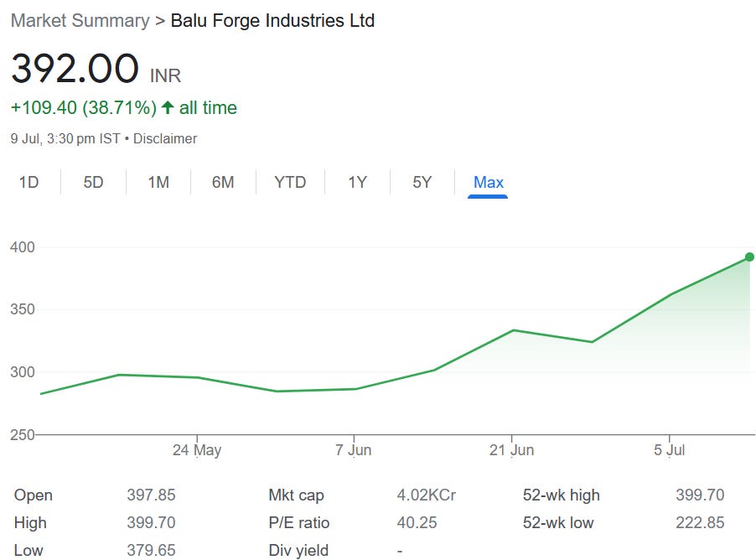
Task: Click the Open label
Action: click(x=34, y=495)
